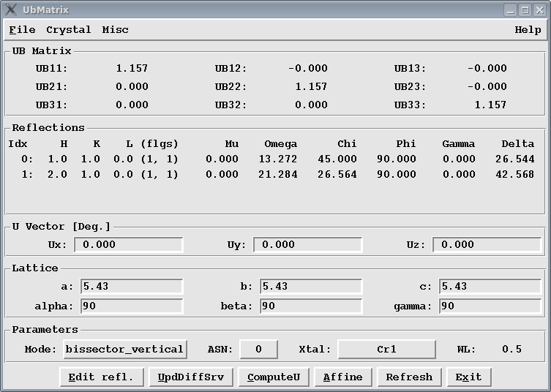Open the Misc menu

(x=116, y=30)
